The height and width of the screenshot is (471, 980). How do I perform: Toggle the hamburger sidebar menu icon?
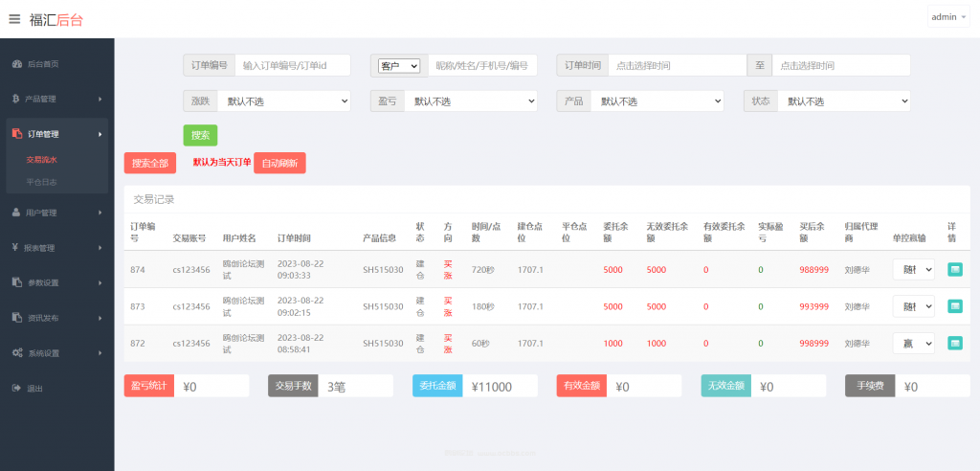14,19
